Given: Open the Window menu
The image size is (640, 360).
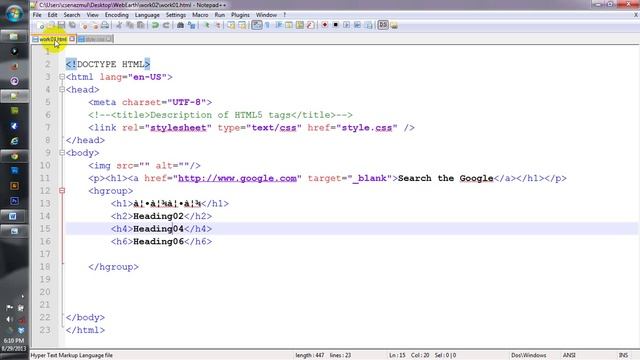Looking at the screenshot, I should pyautogui.click(x=266, y=15).
